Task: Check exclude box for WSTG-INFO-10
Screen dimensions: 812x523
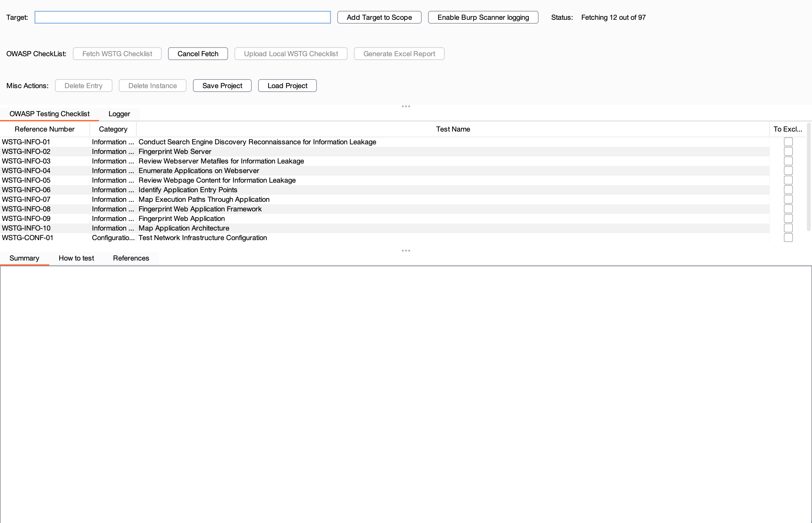Action: (788, 228)
